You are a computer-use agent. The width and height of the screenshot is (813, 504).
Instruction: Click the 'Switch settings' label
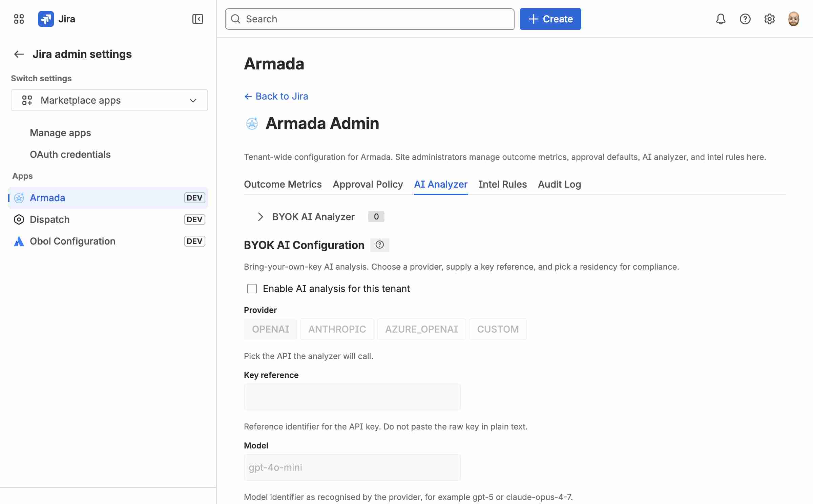point(41,79)
